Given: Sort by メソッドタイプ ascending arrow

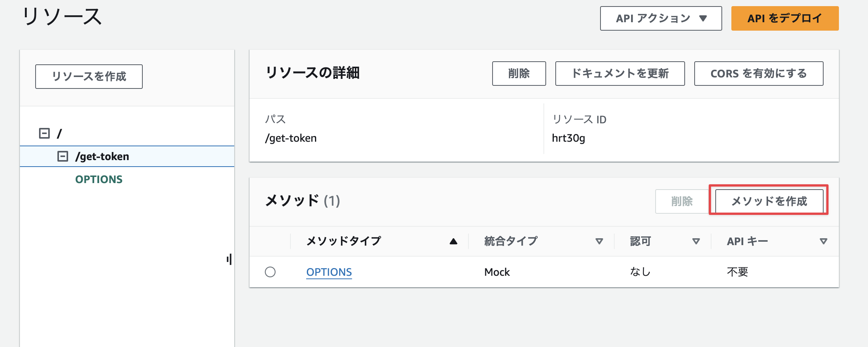Looking at the screenshot, I should tap(454, 241).
